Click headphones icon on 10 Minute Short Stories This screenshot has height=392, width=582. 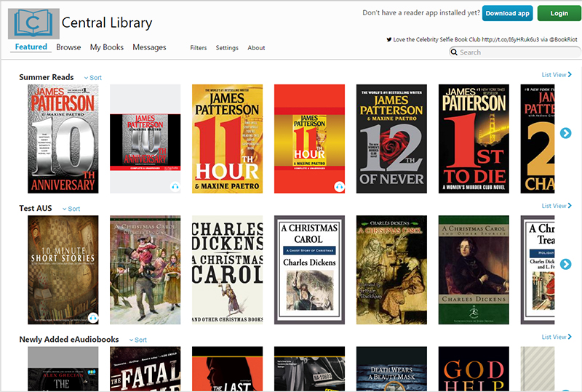point(93,318)
